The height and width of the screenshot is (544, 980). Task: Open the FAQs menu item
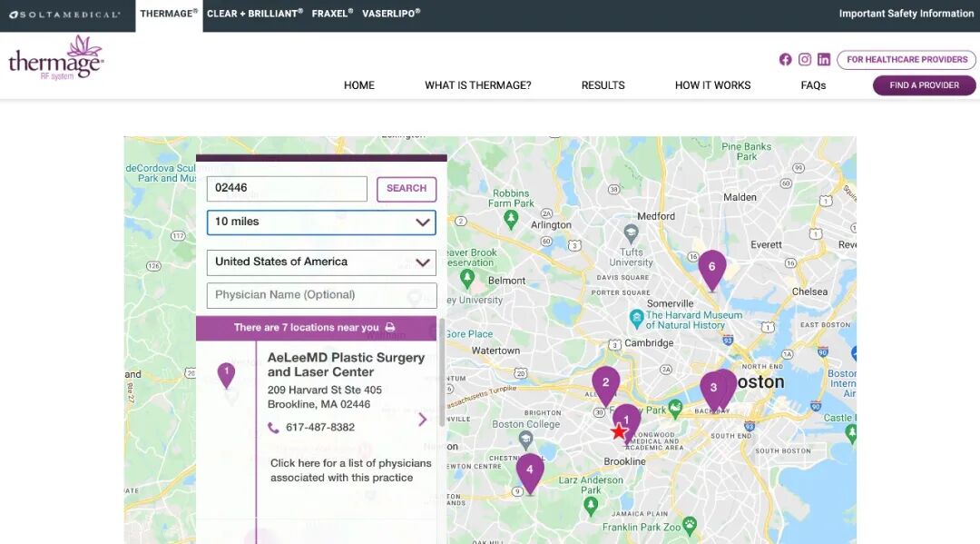tap(814, 85)
